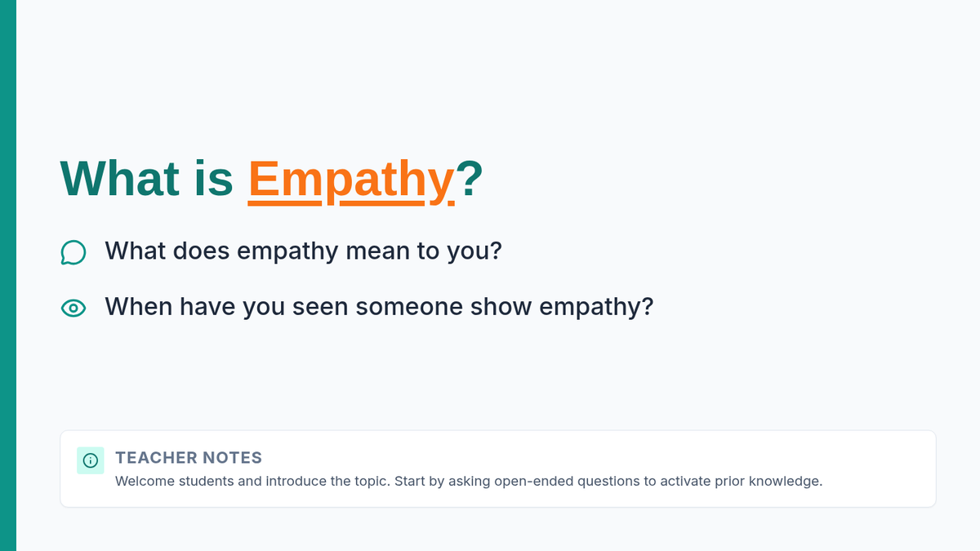Select the "What is" title text
Screen dimensions: 980x551
[147, 179]
